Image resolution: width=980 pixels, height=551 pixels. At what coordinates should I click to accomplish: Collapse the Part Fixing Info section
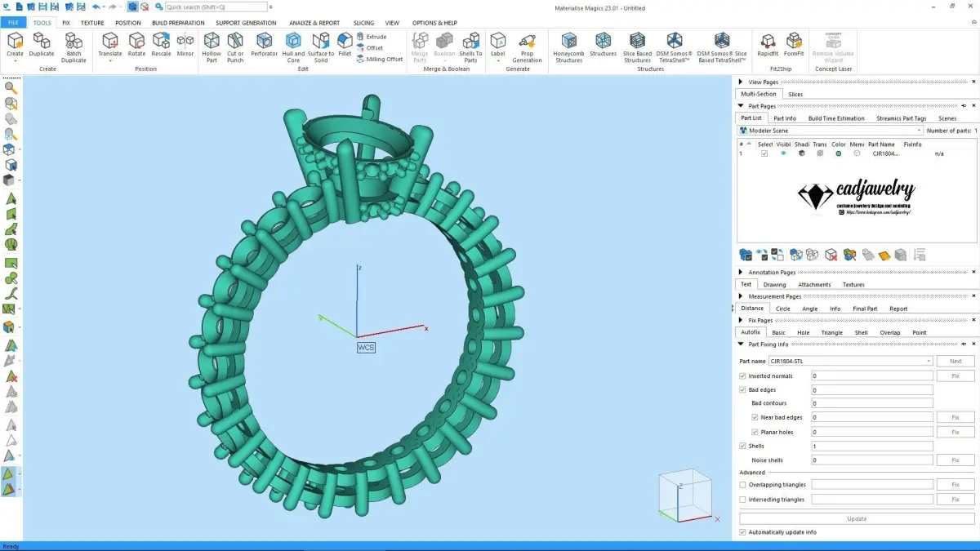[x=741, y=344]
